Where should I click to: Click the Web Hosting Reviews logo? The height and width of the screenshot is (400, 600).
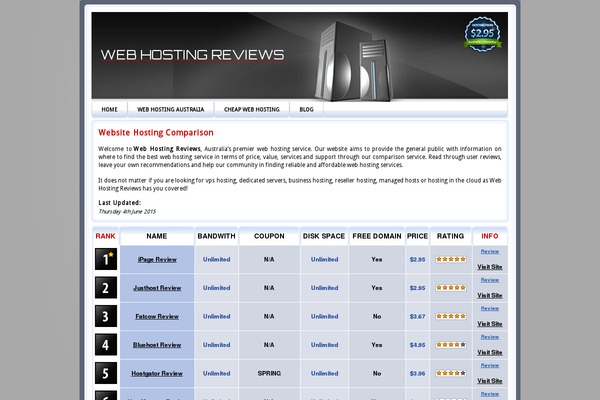pyautogui.click(x=192, y=55)
